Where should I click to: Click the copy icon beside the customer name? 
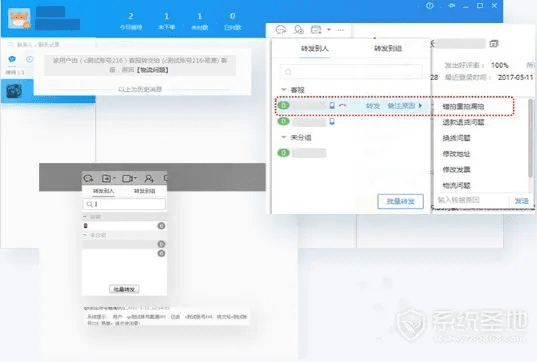click(x=494, y=44)
